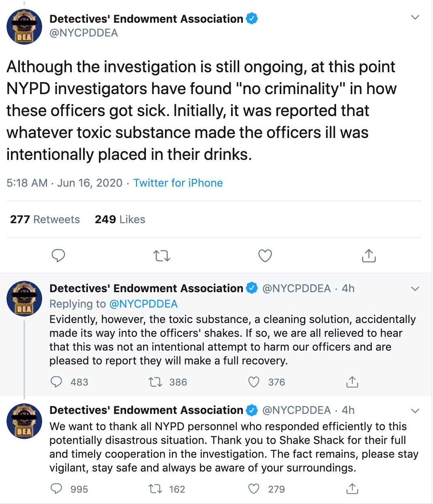Open main tweet's DEA profile avatar
Viewport: 433px width, 504px height.
[x=24, y=27]
